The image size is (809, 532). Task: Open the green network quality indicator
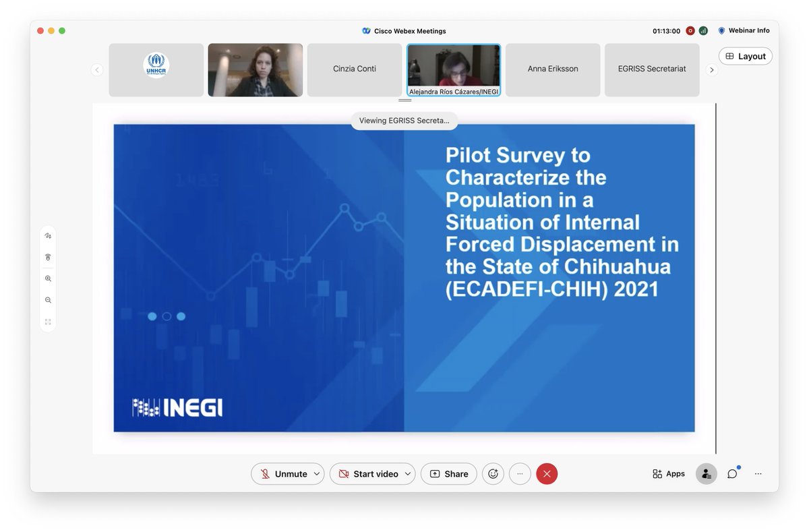click(x=703, y=31)
